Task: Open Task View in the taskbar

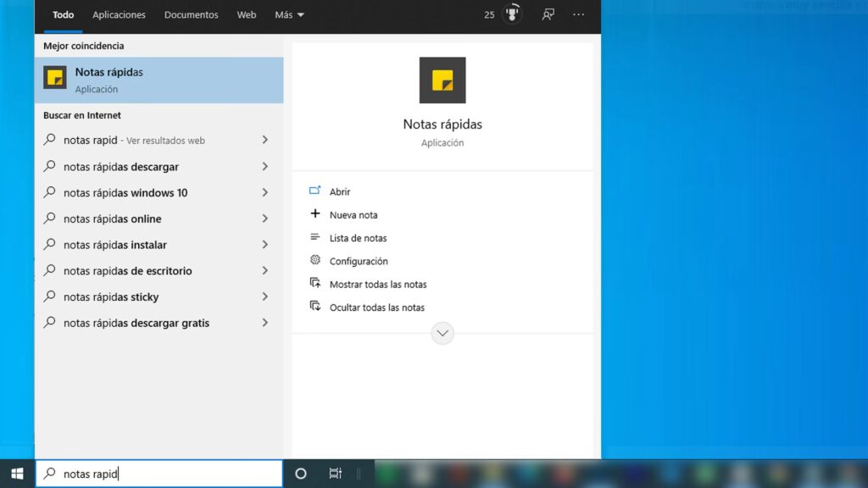Action: [x=336, y=474]
